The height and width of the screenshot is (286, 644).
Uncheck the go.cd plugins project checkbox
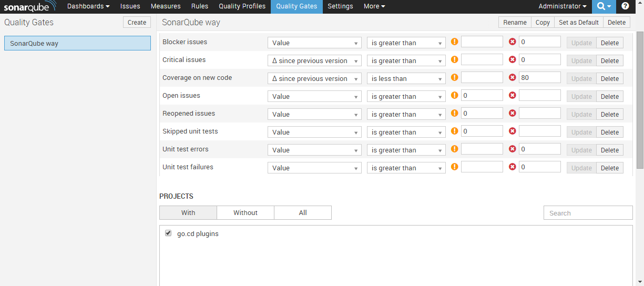coord(168,233)
